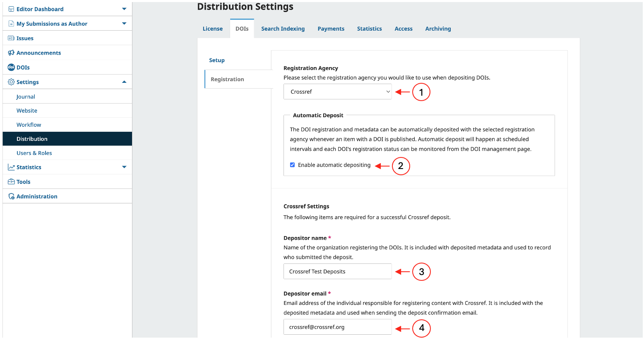644x338 pixels.
Task: Click the Automatic Deposit legend text
Action: (x=318, y=115)
